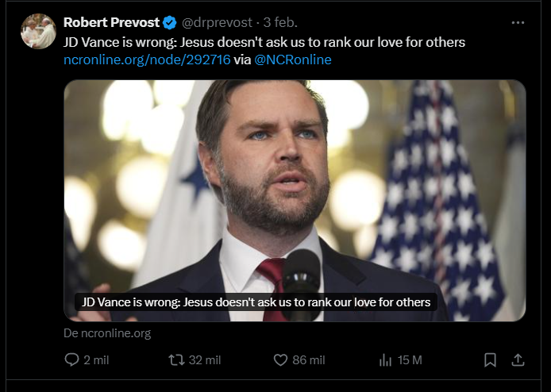Open Robert Prevost's profile picture
The width and height of the screenshot is (551, 392).
[38, 31]
